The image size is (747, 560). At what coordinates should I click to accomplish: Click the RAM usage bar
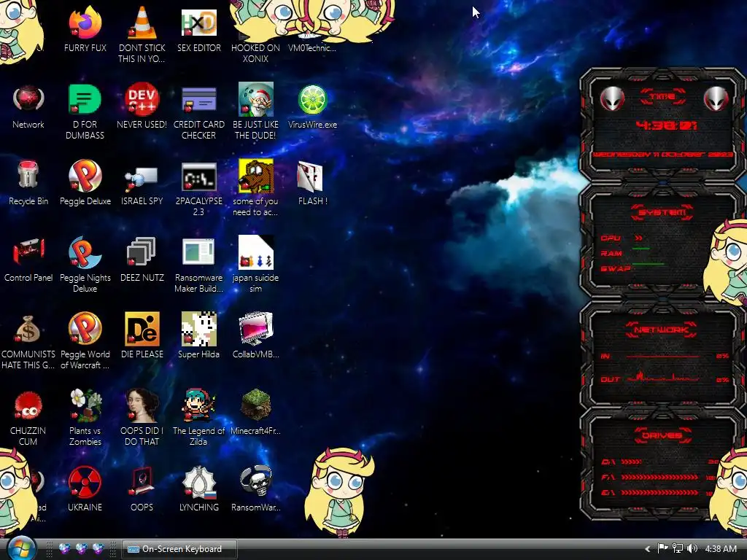click(641, 249)
